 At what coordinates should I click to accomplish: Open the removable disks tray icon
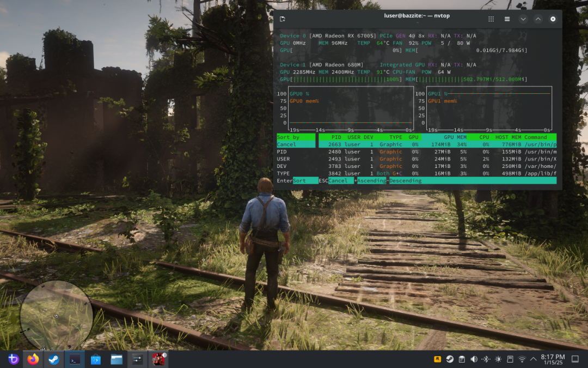510,359
